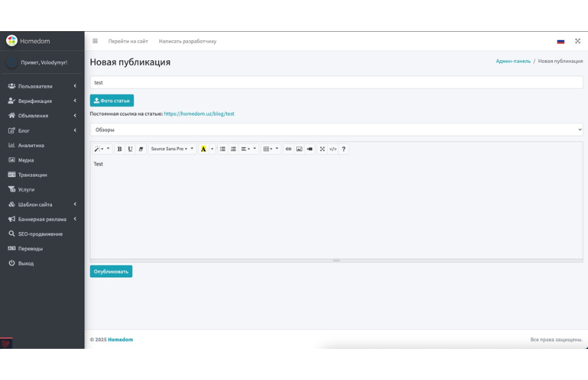Insert a video via video icon
This screenshot has width=588, height=380.
310,149
